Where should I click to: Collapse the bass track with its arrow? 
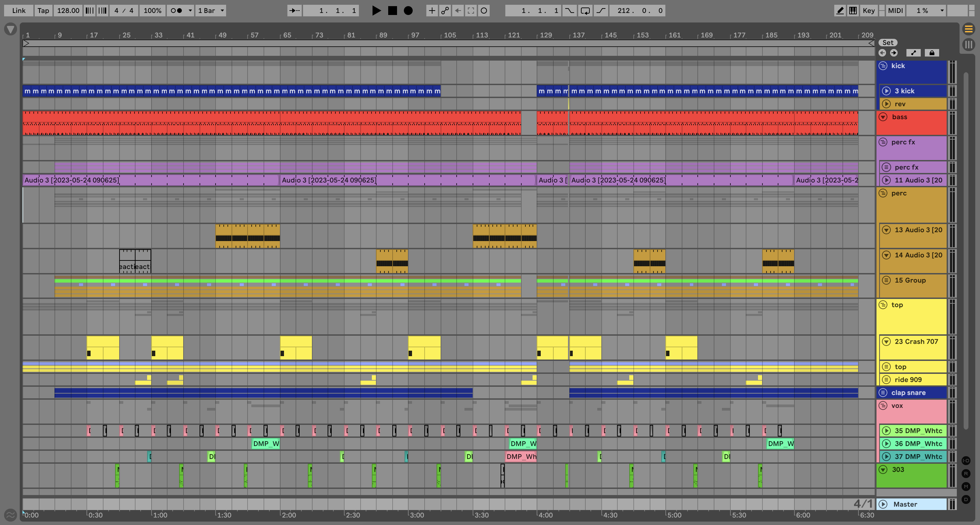(883, 117)
